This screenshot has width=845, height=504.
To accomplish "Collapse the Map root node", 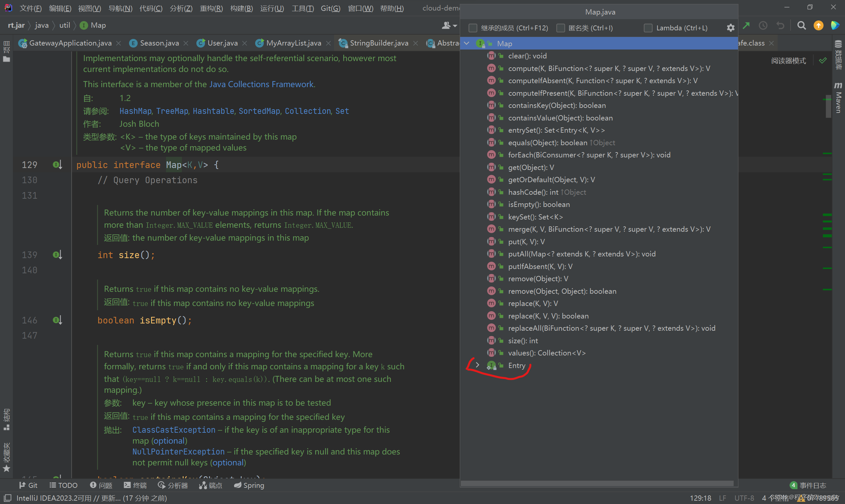I will tap(467, 44).
